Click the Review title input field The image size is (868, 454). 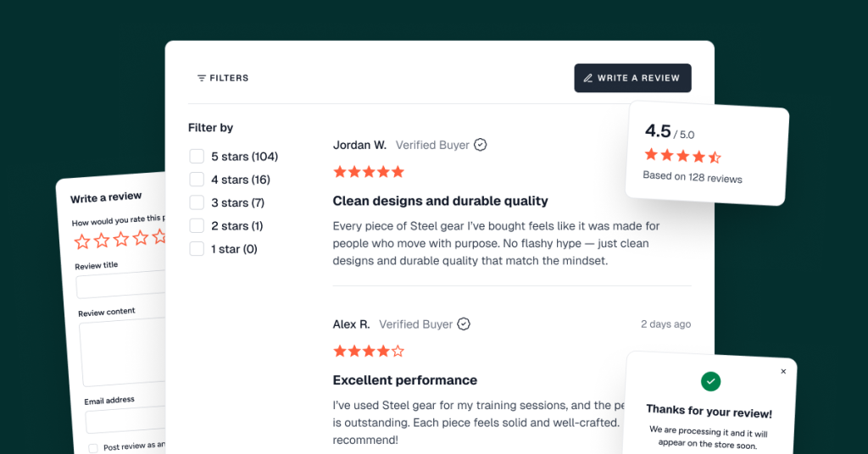(x=120, y=285)
